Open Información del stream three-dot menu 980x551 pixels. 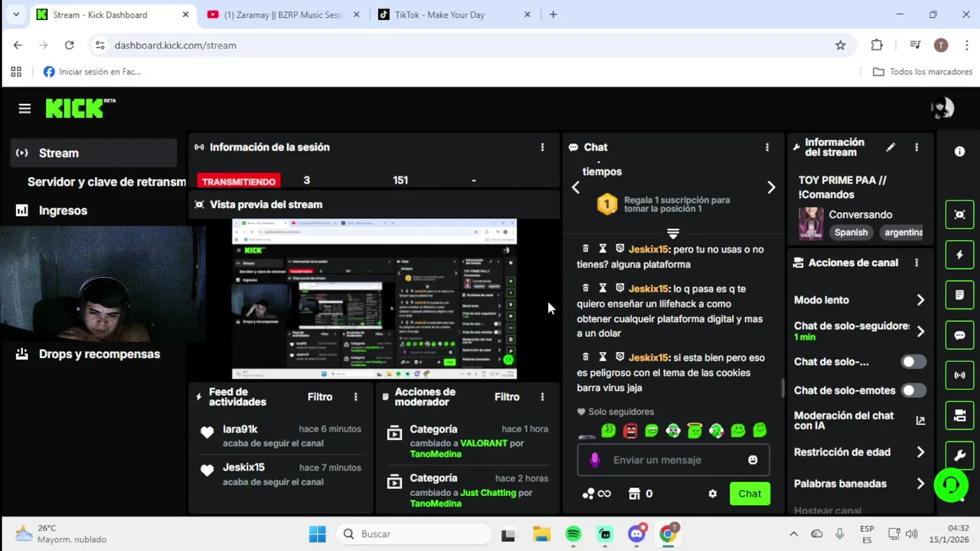(916, 147)
